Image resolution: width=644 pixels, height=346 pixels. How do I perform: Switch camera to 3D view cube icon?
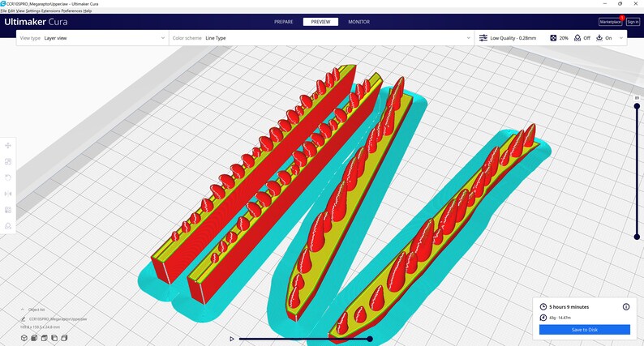click(x=24, y=338)
